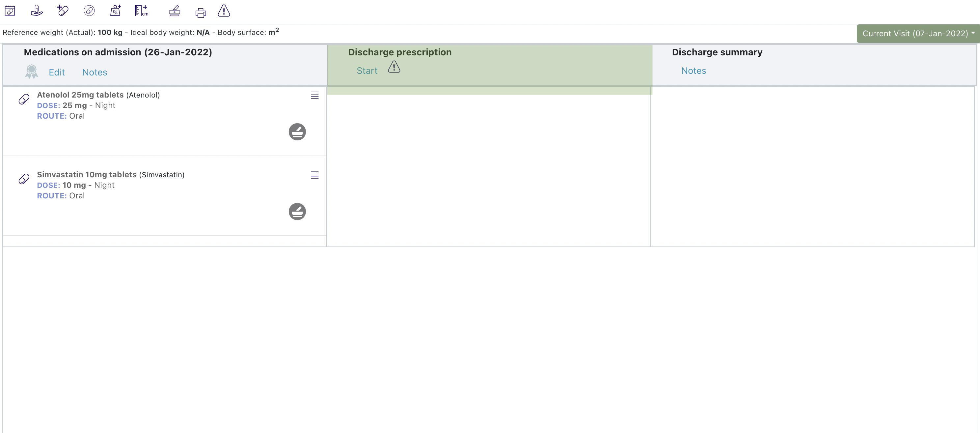The height and width of the screenshot is (433, 980).
Task: Click the circled pill icon in the toolbar
Action: 89,11
